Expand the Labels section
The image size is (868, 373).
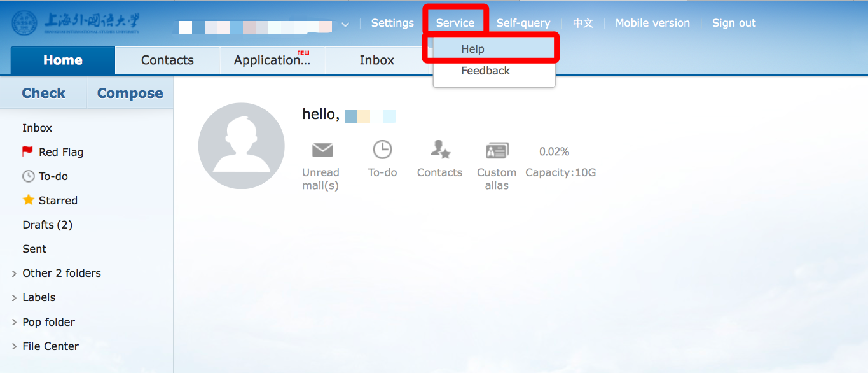(x=14, y=298)
